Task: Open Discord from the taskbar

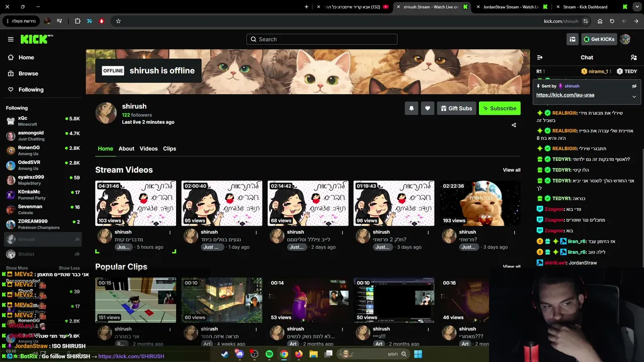Action: click(x=239, y=354)
